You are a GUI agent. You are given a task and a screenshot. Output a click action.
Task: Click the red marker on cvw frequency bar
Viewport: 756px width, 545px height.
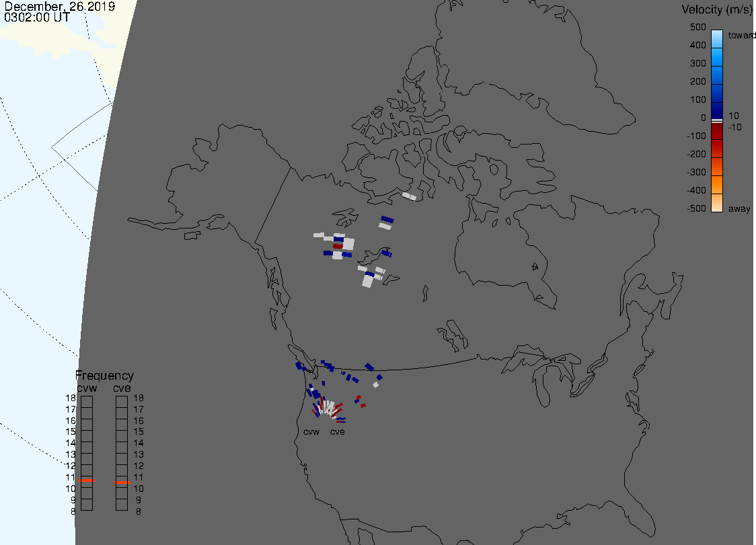click(87, 480)
